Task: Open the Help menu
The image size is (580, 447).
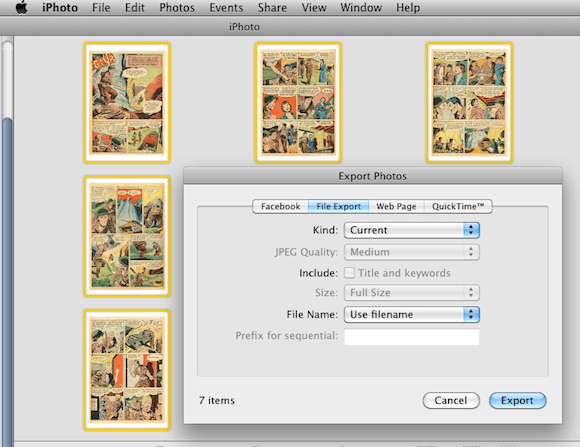Action: pyautogui.click(x=408, y=8)
